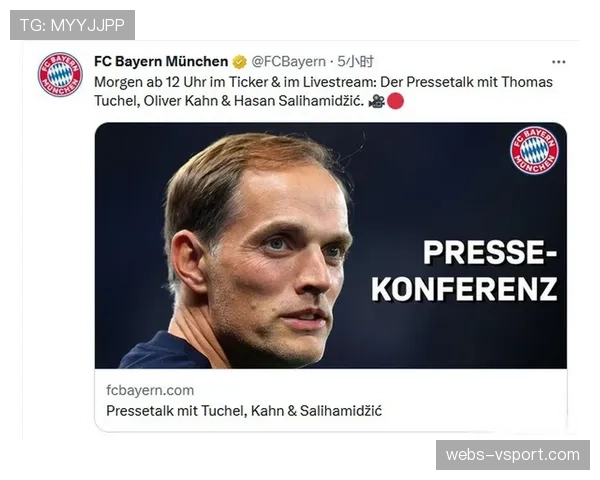
Task: Click the white link card footer area
Action: (x=331, y=400)
